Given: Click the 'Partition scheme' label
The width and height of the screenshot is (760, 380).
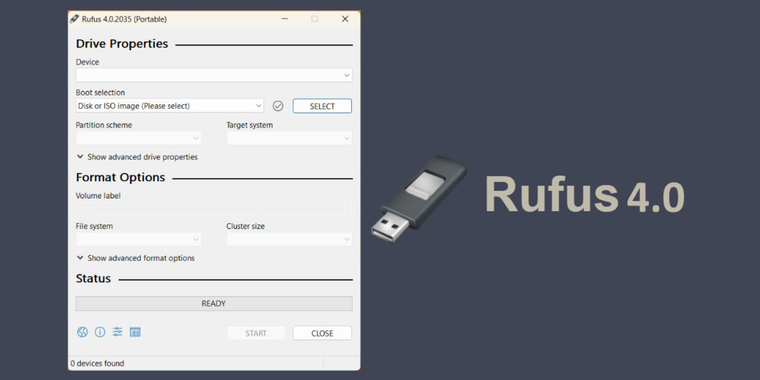Looking at the screenshot, I should pos(104,125).
